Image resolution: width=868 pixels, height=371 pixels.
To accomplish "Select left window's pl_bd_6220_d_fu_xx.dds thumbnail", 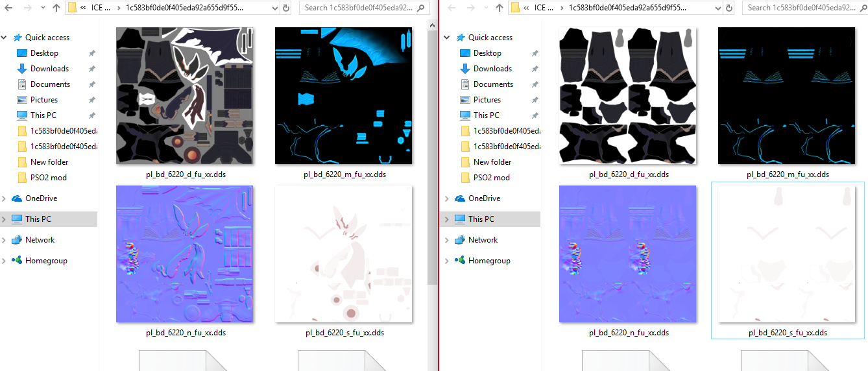I will (x=185, y=95).
